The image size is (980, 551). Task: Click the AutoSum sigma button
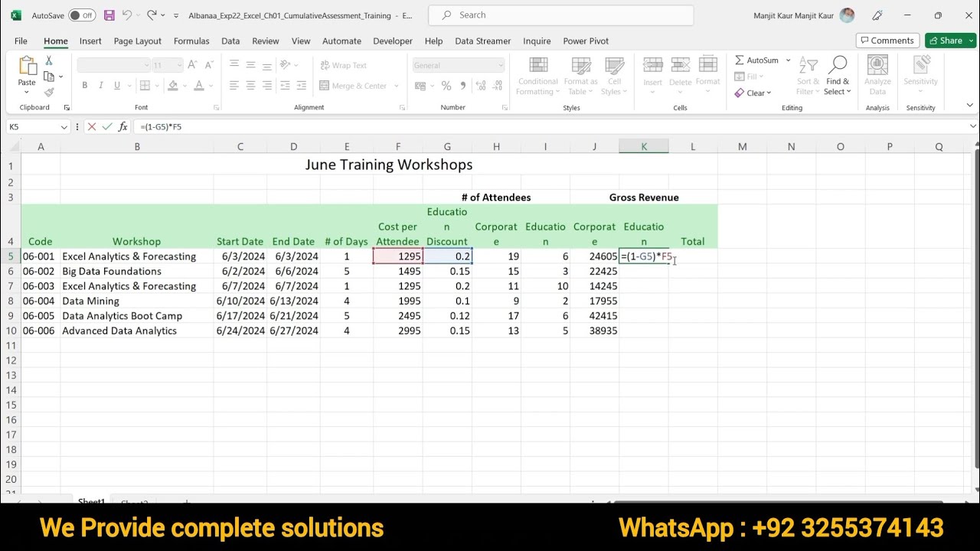[756, 60]
